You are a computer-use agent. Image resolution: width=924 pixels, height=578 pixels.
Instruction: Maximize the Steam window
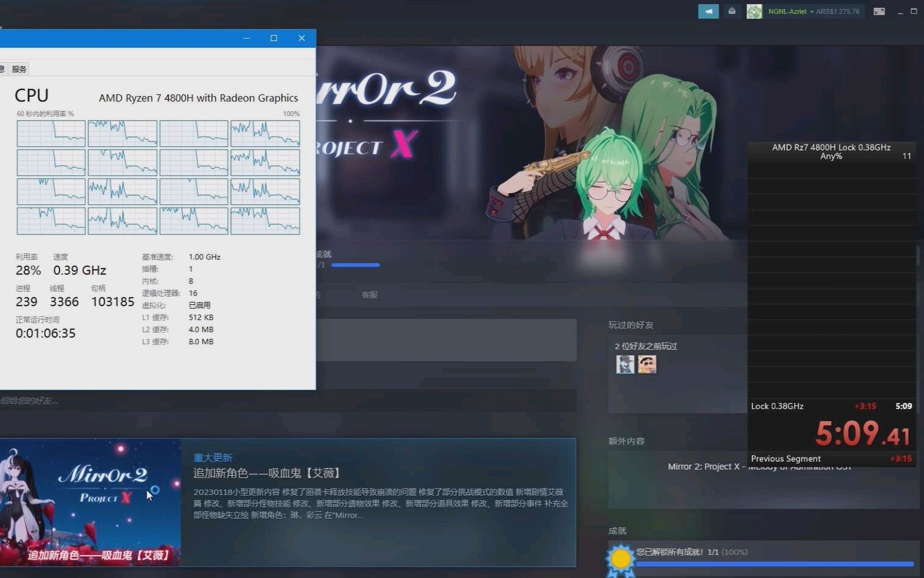click(x=914, y=11)
